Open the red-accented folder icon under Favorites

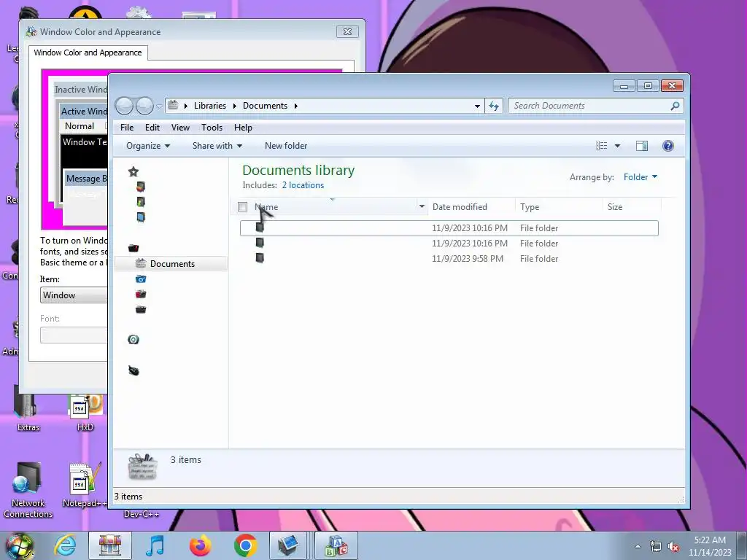pos(141,186)
